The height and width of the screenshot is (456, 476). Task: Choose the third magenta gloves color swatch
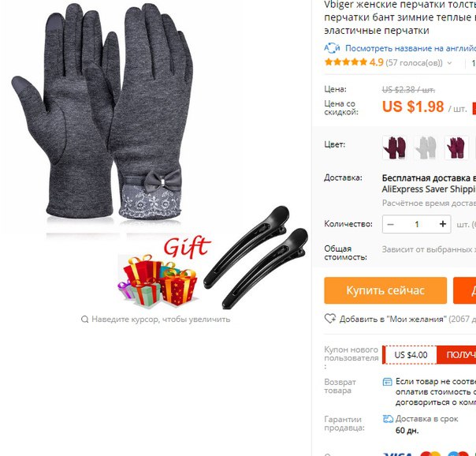pos(456,148)
